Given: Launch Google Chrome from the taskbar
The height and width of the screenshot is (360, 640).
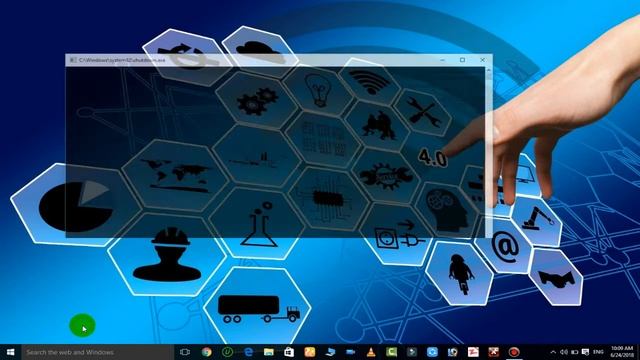Looking at the screenshot, I should 207,352.
